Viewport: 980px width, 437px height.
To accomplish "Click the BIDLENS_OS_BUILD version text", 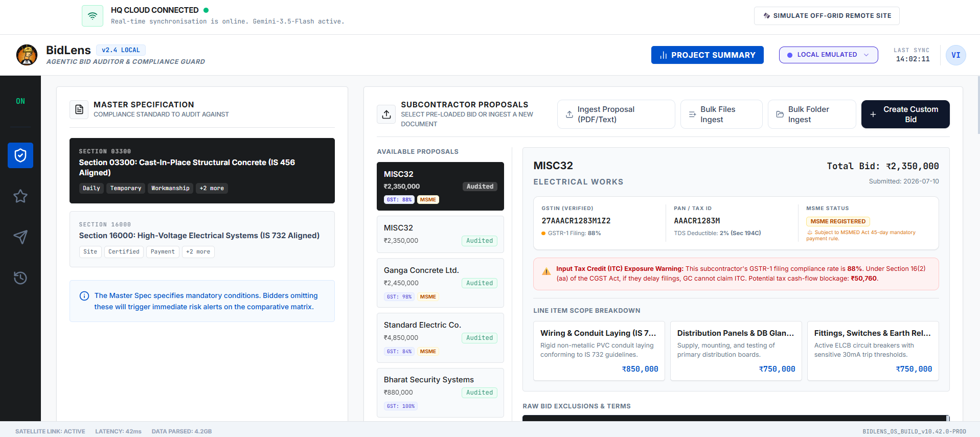I will point(914,431).
